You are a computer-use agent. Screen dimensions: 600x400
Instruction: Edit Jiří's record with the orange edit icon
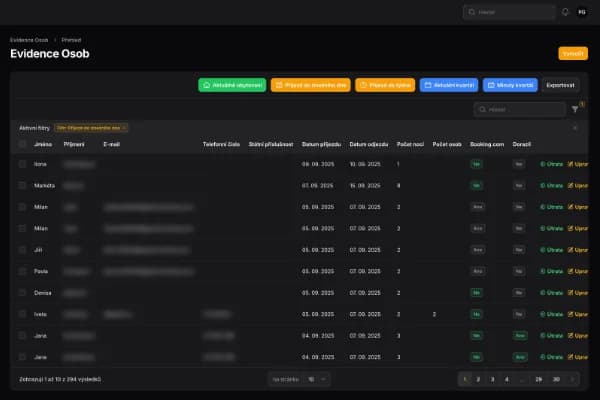click(578, 250)
